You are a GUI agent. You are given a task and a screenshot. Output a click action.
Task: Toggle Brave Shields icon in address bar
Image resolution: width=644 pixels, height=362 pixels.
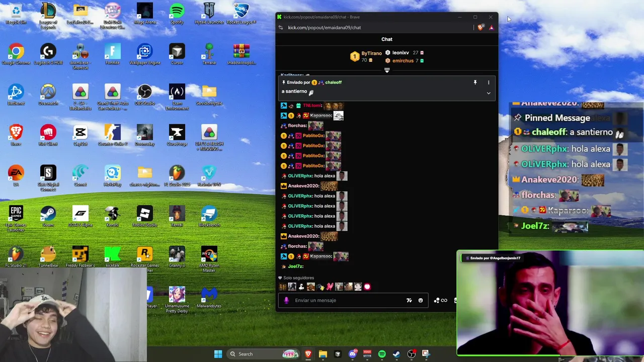pos(480,28)
